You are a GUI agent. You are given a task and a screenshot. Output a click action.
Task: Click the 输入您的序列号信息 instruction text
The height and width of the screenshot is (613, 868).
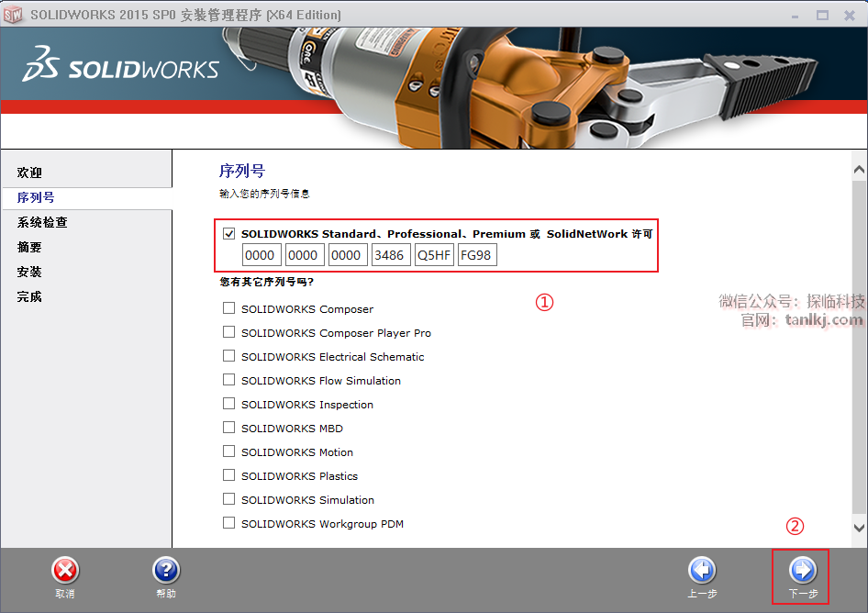(264, 194)
